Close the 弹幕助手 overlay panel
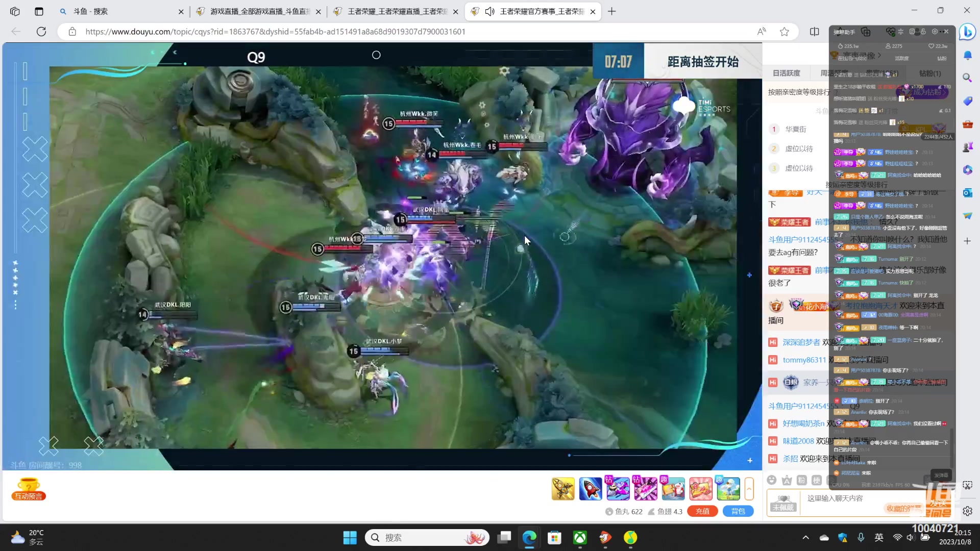Viewport: 980px width, 551px height. 946,32
